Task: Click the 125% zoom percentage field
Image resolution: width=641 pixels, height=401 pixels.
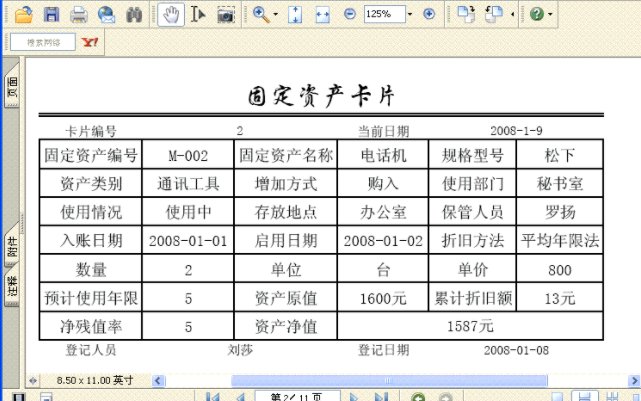Action: pyautogui.click(x=384, y=14)
